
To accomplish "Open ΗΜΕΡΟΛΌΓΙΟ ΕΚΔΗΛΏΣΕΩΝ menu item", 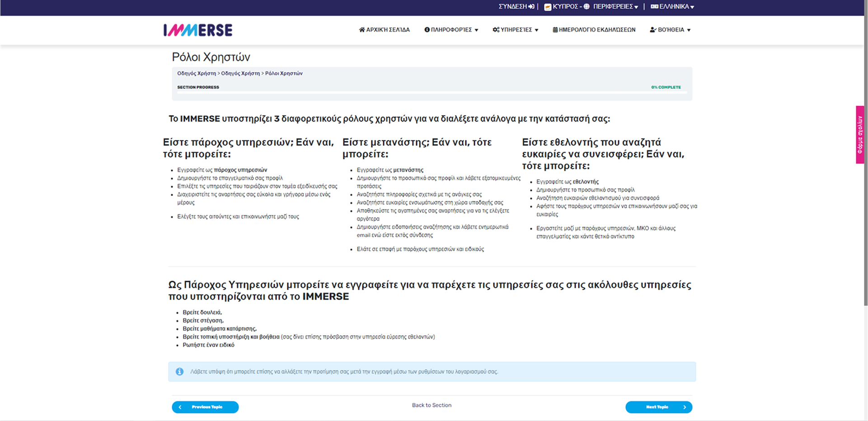I will [594, 30].
